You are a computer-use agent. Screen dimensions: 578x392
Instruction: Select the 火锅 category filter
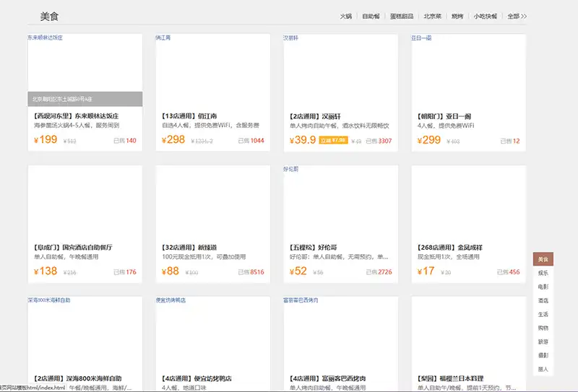[346, 16]
